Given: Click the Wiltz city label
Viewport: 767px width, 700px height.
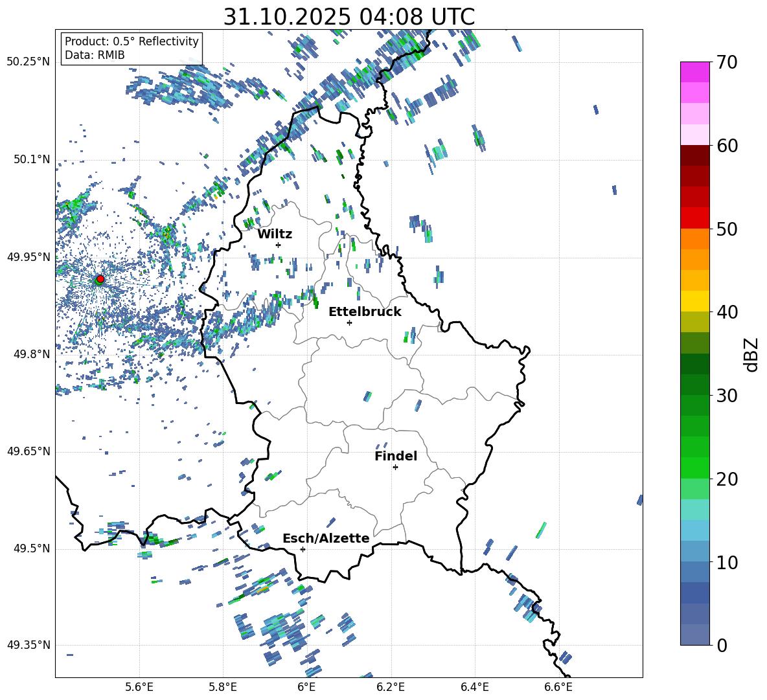Looking at the screenshot, I should [275, 234].
